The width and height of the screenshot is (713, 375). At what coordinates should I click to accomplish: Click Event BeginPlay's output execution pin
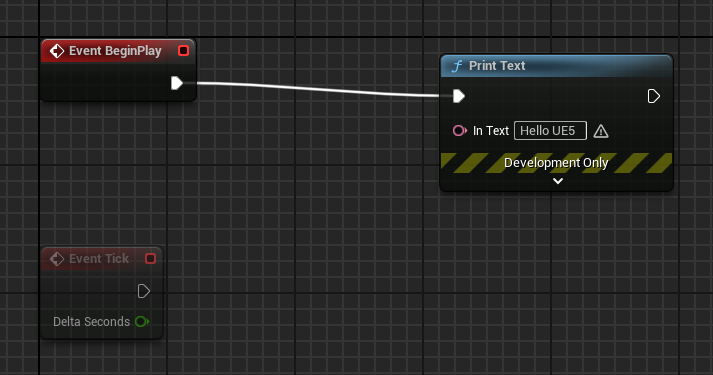click(x=177, y=83)
